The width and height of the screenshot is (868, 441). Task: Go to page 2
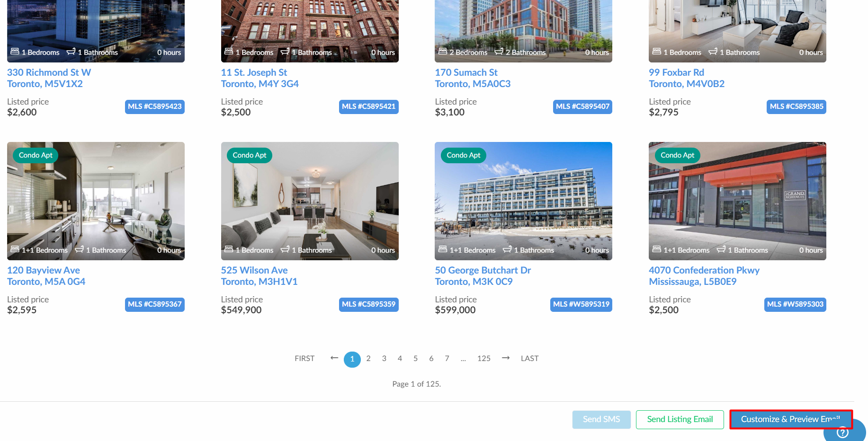[368, 358]
